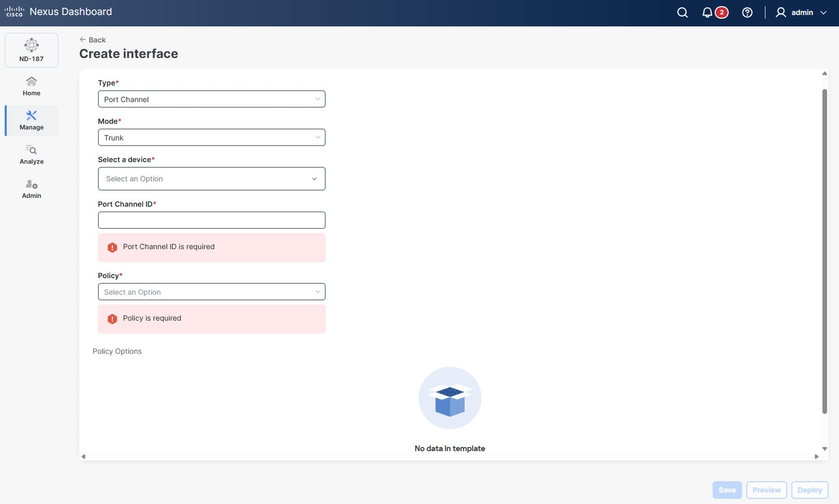Click the scroll down arrow of the form
The height and width of the screenshot is (504, 839).
(x=824, y=449)
